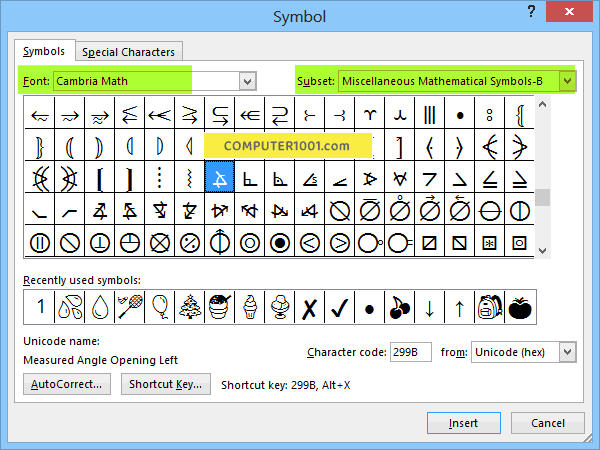Select the cherries in recently used symbols
The image size is (600, 450).
click(x=399, y=307)
